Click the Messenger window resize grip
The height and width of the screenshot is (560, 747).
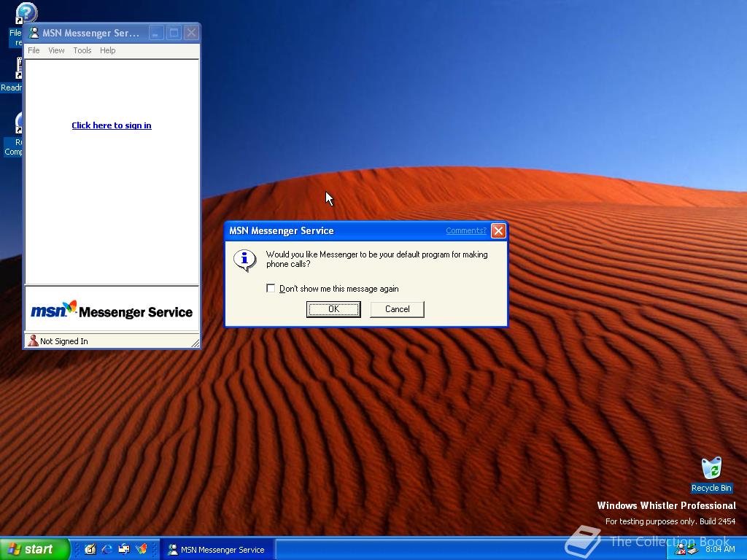[x=195, y=343]
